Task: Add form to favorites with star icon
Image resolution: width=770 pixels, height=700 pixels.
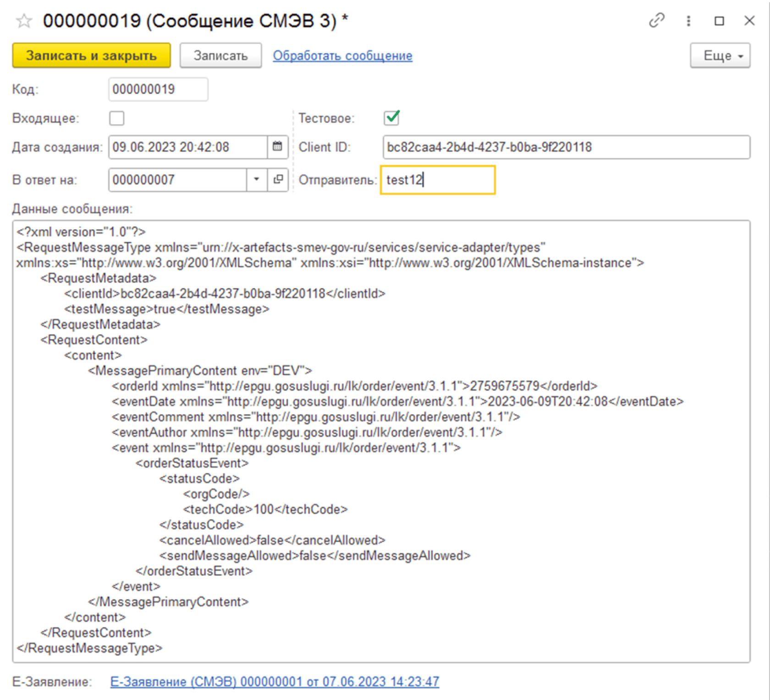Action: point(24,21)
